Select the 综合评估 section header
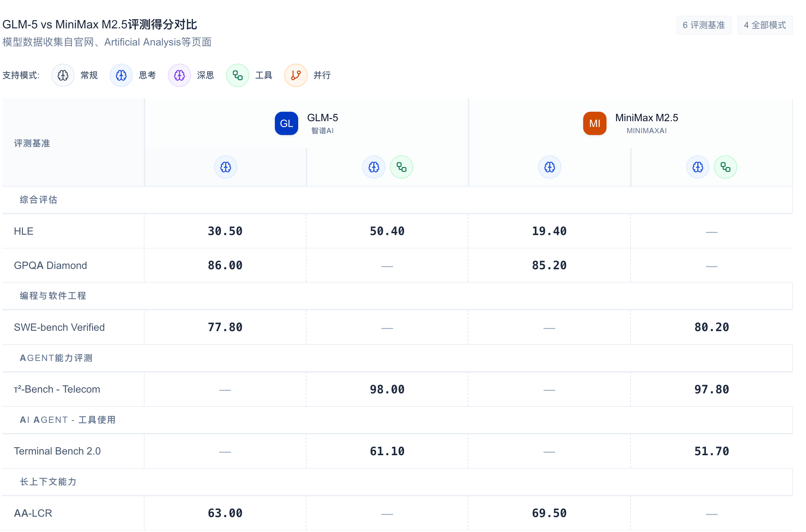The image size is (806, 532). [39, 200]
